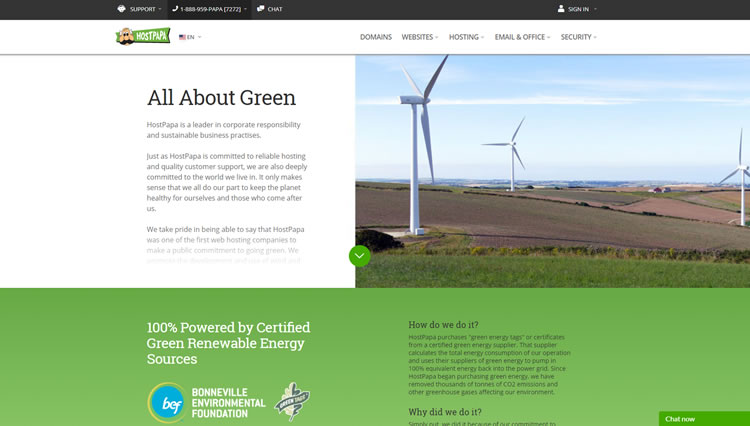Viewport: 750px width, 426px height.
Task: Click the How do we do it? heading
Action: 443,325
